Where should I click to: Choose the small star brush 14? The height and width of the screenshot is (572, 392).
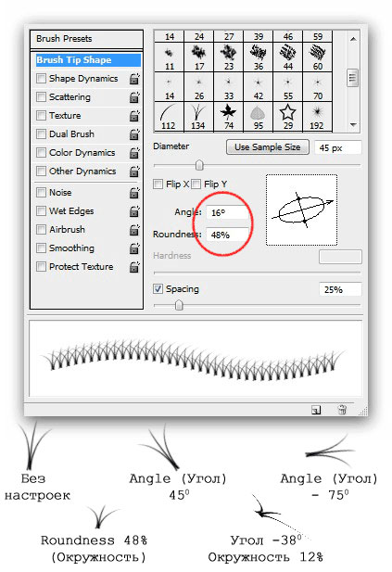(x=170, y=87)
